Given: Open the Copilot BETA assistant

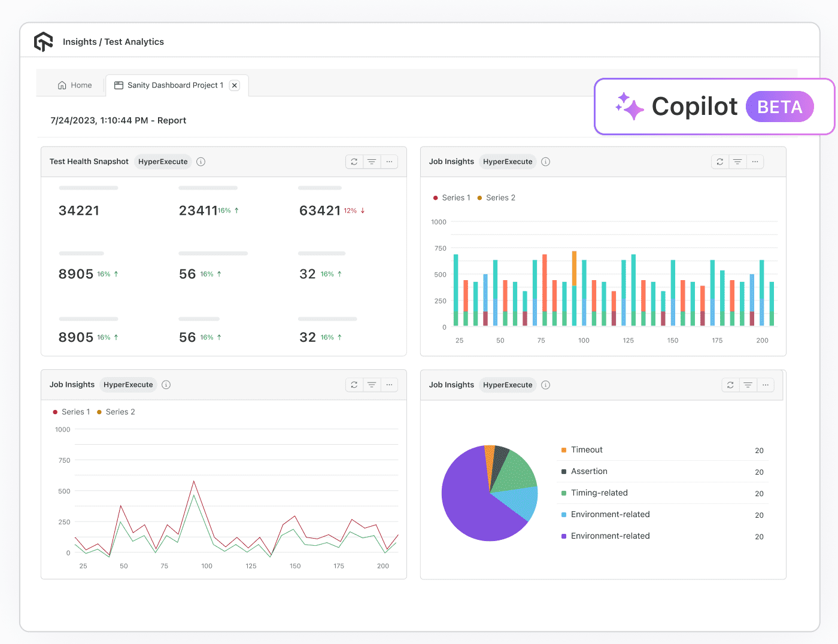Looking at the screenshot, I should tap(713, 107).
